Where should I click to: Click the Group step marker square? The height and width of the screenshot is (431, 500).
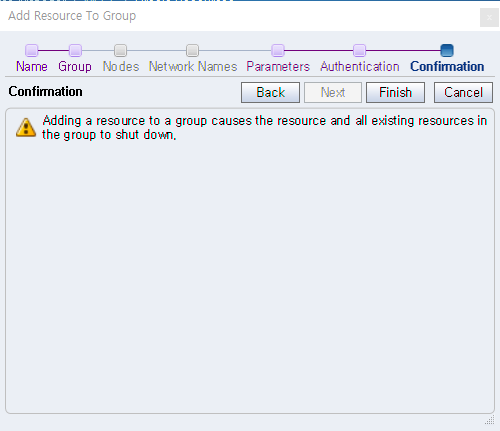(x=75, y=50)
